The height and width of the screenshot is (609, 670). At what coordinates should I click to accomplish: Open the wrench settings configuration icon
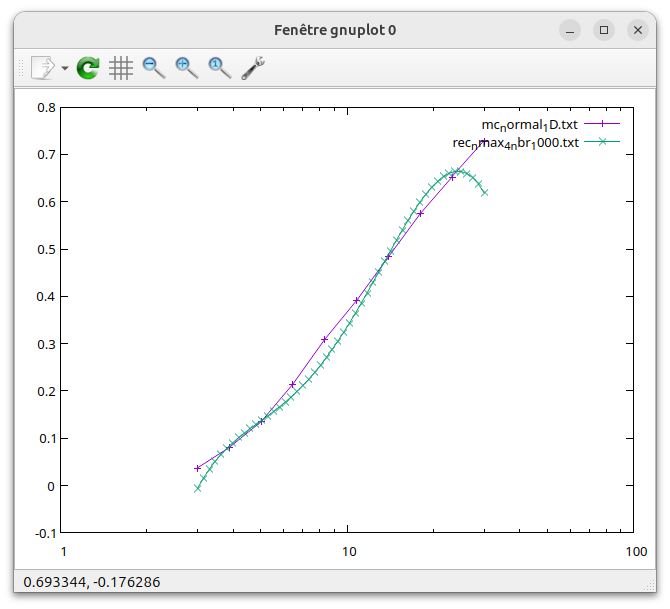[253, 68]
